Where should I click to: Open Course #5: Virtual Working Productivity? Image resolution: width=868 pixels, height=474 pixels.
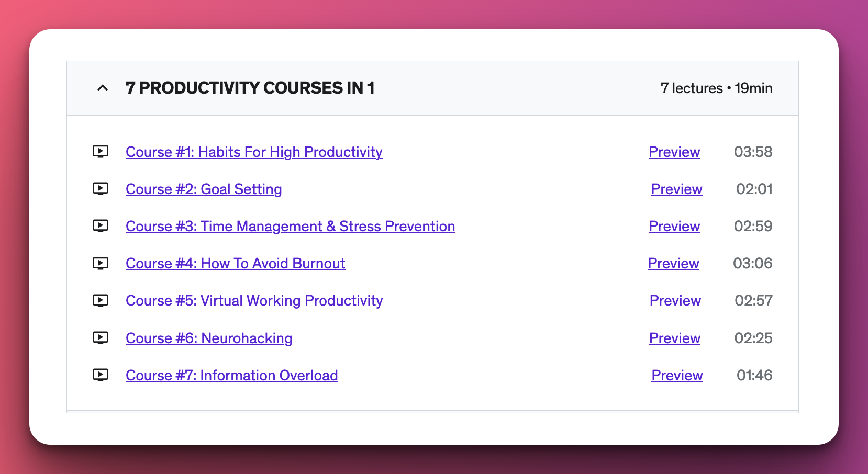[254, 301]
